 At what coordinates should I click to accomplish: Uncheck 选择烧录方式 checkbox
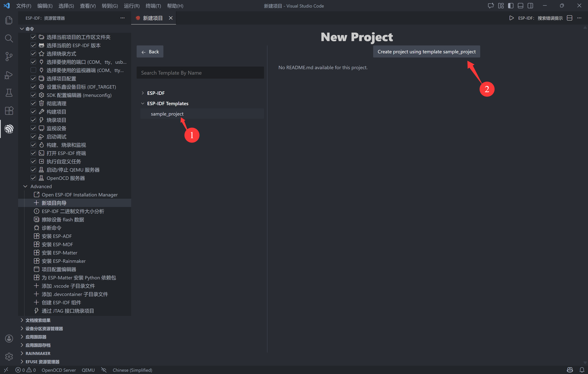tap(33, 54)
